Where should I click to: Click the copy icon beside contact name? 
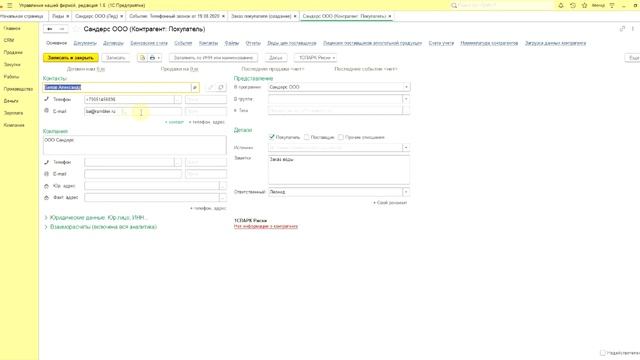coord(221,87)
